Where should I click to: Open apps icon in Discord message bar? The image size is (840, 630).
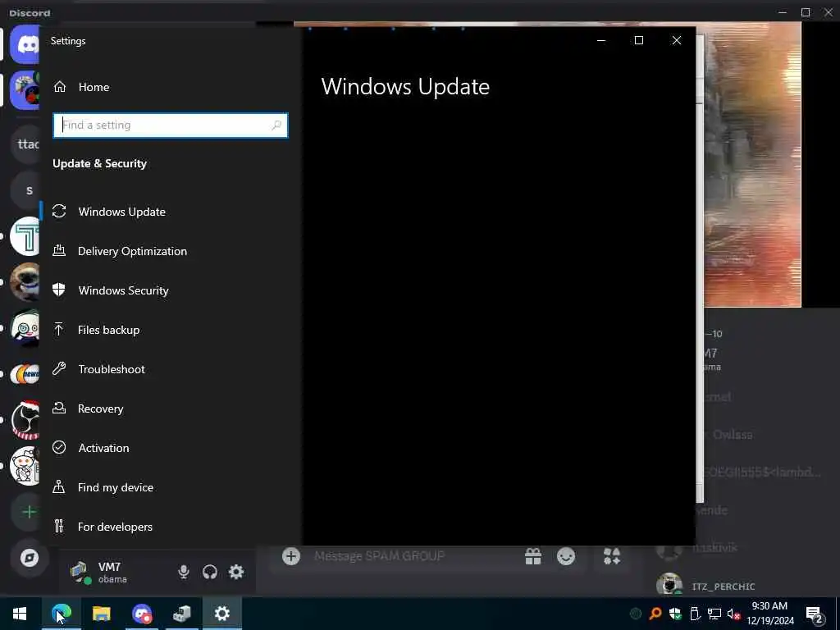[612, 557]
